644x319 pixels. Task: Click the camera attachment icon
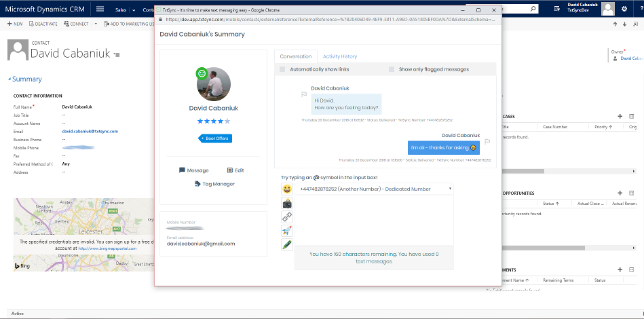point(287,203)
